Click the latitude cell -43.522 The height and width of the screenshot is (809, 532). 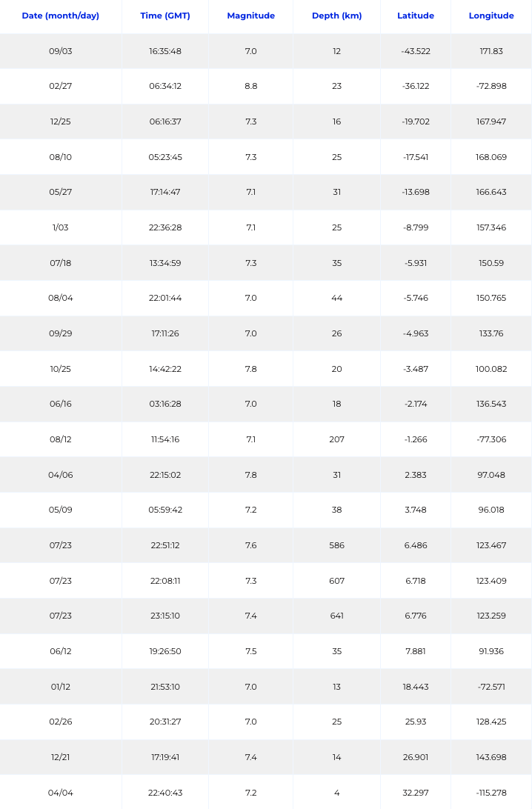coord(416,51)
